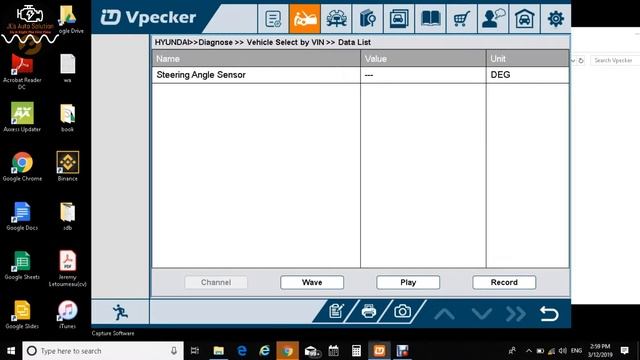Open the Windows Start menu

click(x=11, y=351)
